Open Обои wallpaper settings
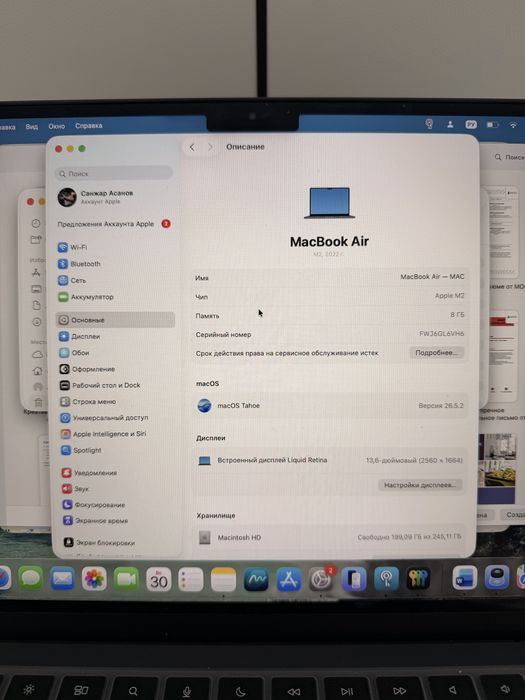The width and height of the screenshot is (525, 700). pyautogui.click(x=75, y=353)
